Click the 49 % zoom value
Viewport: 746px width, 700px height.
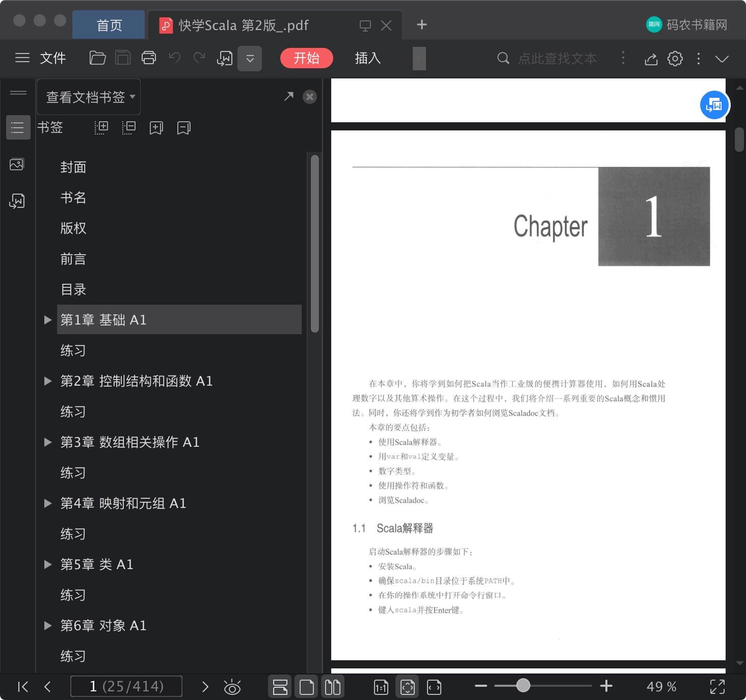pos(661,687)
